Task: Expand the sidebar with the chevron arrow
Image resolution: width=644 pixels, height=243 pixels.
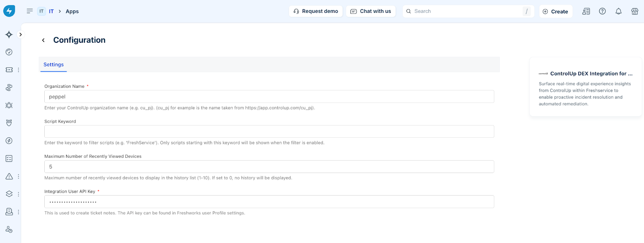Action: [x=21, y=35]
